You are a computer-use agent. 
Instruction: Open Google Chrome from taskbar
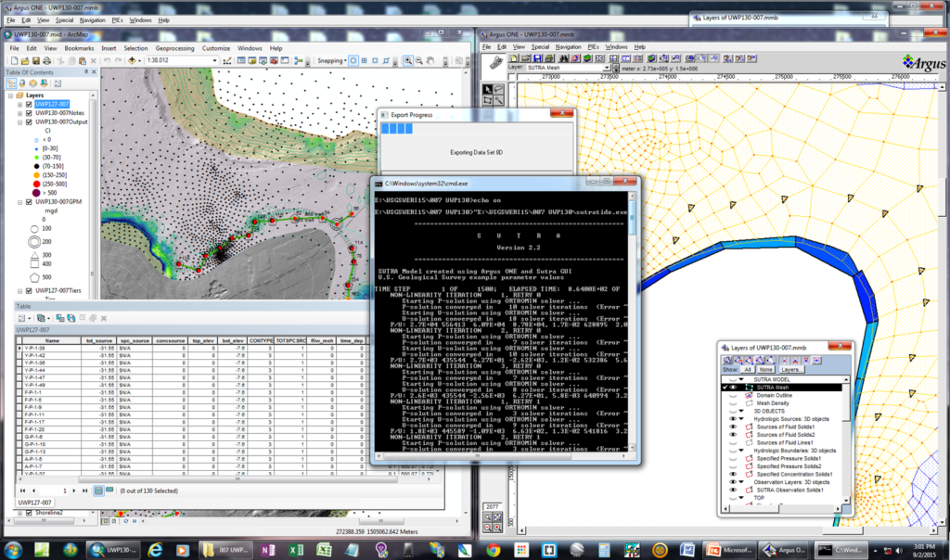tap(494, 550)
